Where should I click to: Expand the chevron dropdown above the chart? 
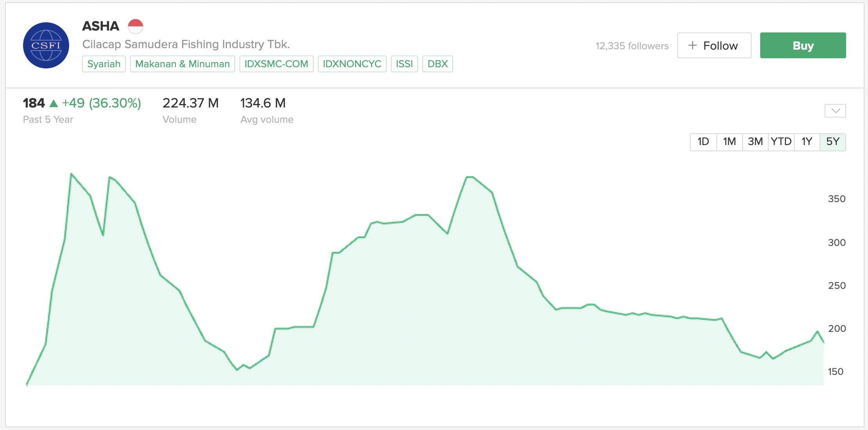(x=835, y=111)
